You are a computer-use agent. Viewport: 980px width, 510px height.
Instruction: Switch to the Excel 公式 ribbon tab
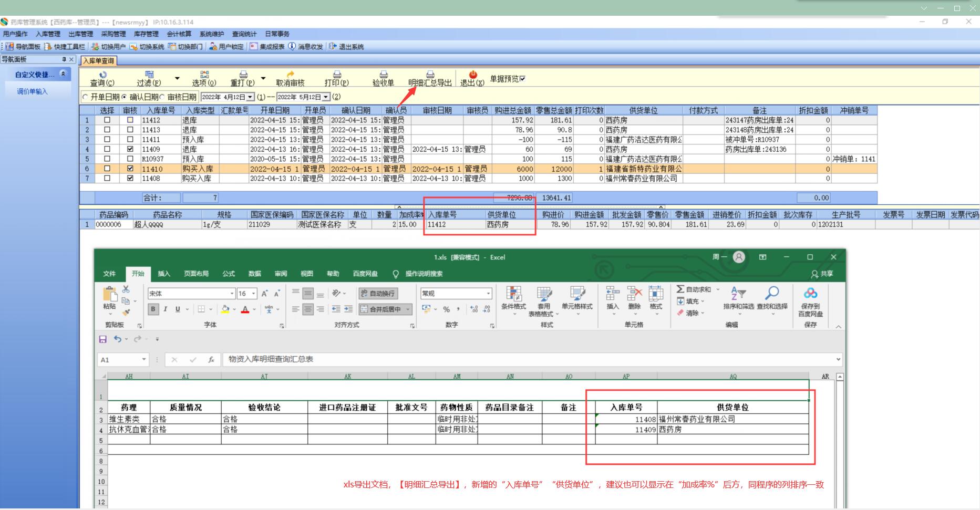pyautogui.click(x=229, y=274)
